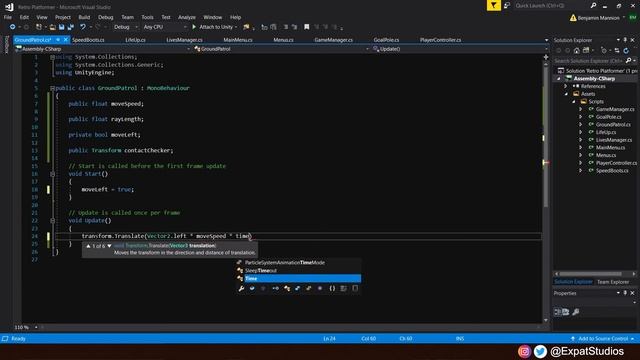Click the Twitter bird icon
The width and height of the screenshot is (640, 360).
point(540,351)
